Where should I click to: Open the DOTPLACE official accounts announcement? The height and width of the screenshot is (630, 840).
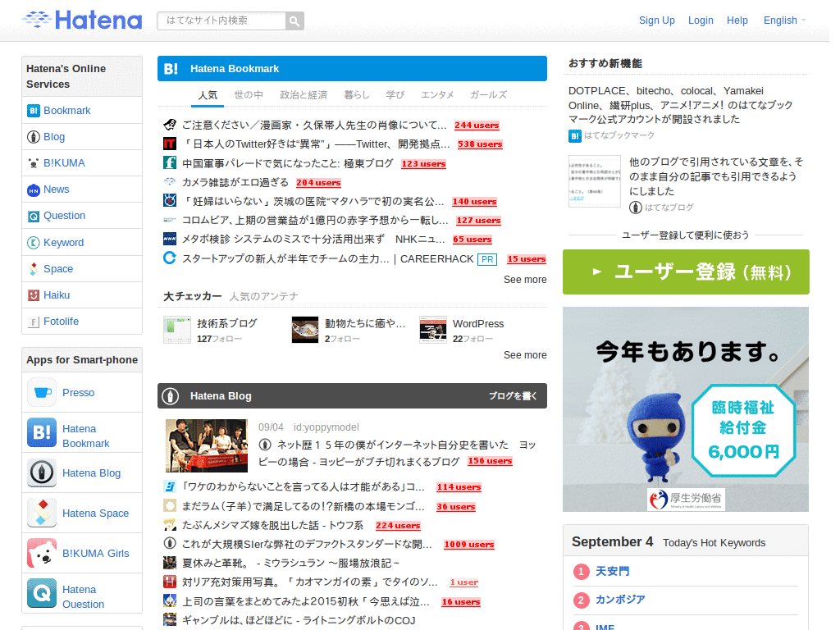[x=680, y=105]
